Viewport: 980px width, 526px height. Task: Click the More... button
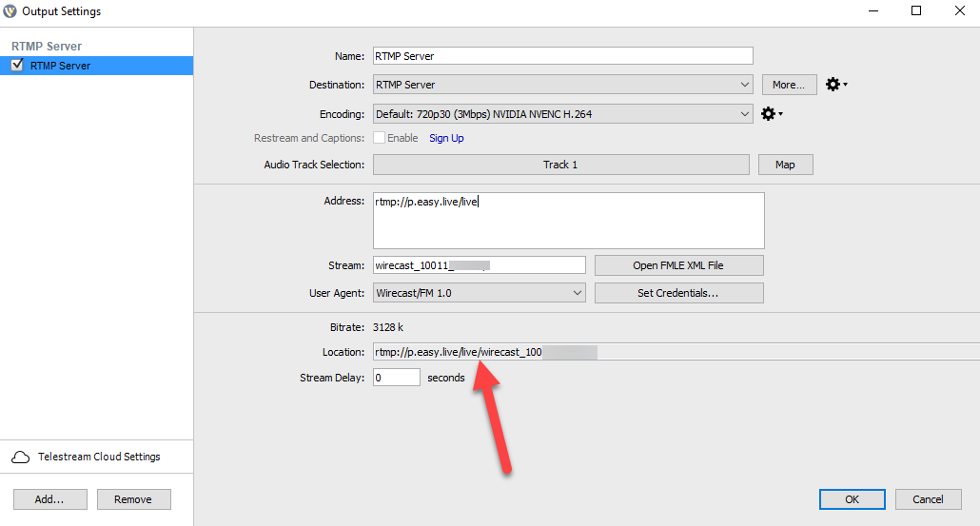[x=789, y=85]
